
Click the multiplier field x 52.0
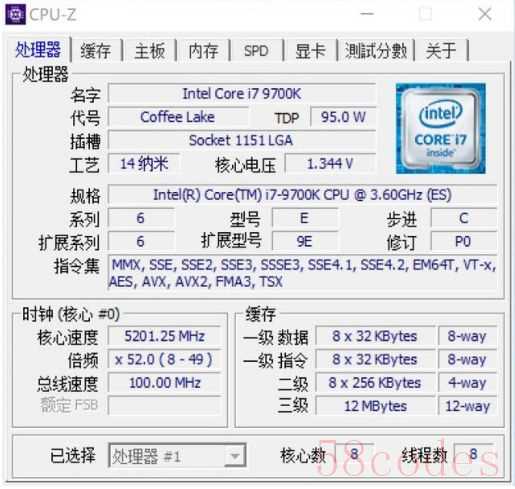pyautogui.click(x=164, y=359)
